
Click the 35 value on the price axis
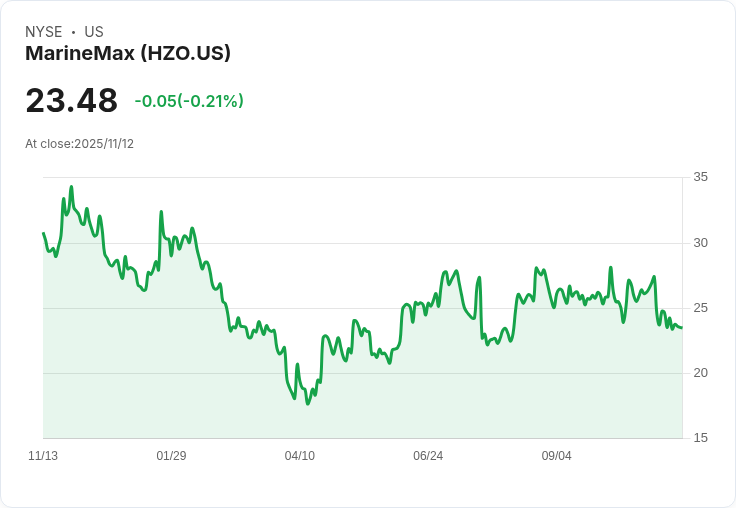pos(701,177)
